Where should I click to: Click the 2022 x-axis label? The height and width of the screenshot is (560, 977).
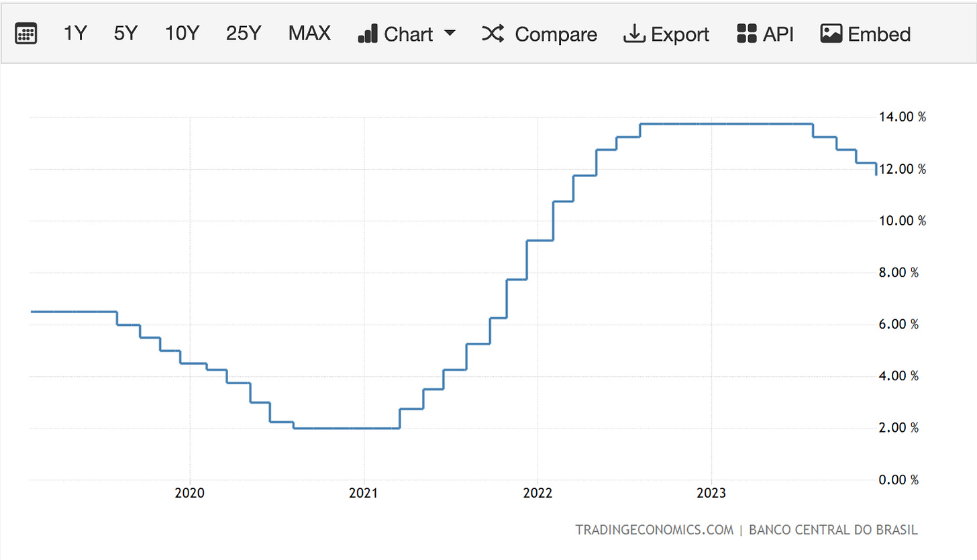coord(537,494)
